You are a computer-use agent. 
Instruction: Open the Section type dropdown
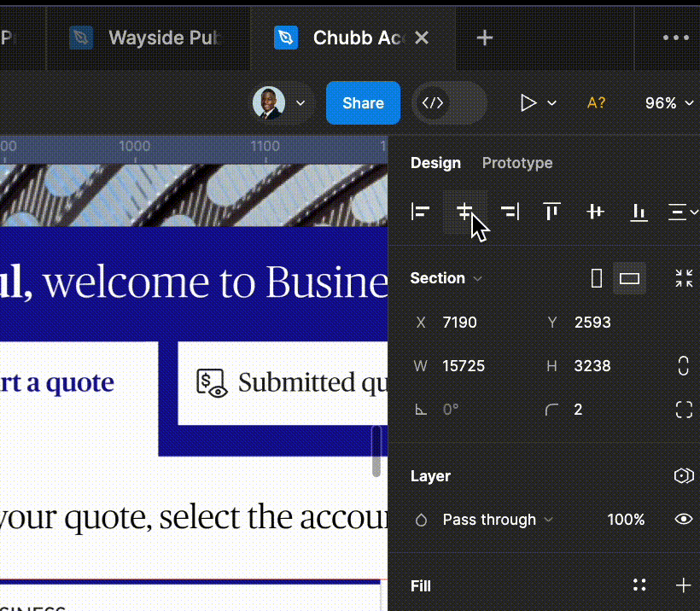[x=446, y=278]
